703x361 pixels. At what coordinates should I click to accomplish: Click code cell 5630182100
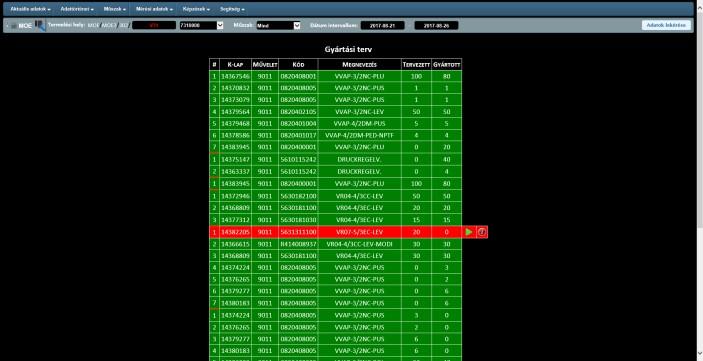298,196
